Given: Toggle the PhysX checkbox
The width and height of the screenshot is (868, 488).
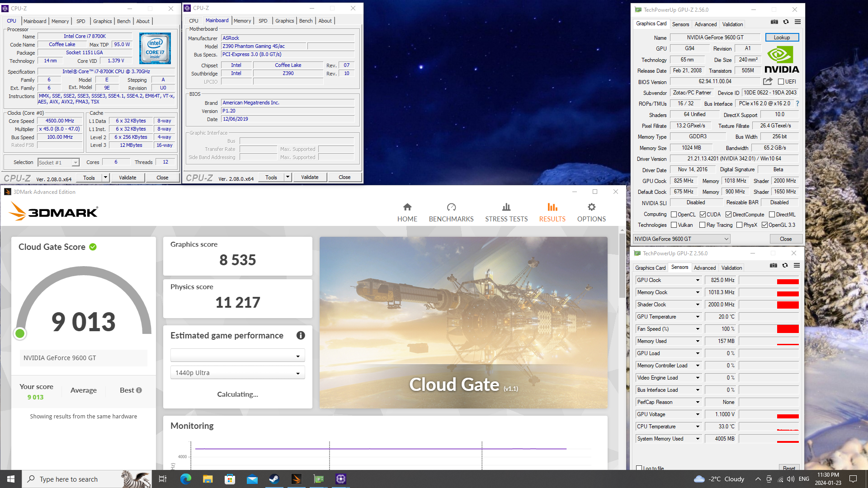Looking at the screenshot, I should (x=739, y=225).
